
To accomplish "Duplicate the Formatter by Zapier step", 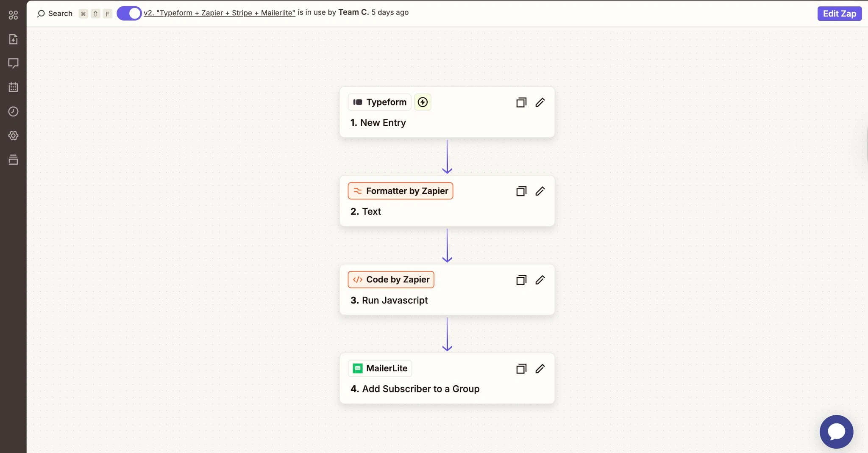I will [x=520, y=191].
